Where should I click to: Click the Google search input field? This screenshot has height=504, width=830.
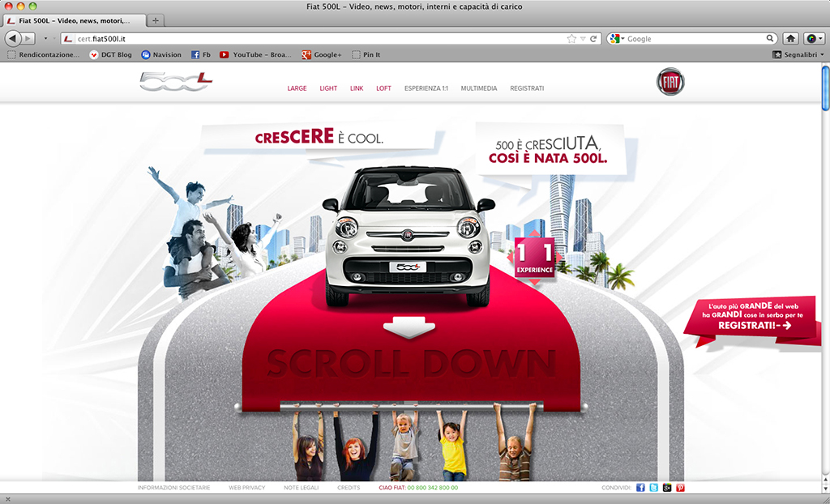click(x=693, y=38)
